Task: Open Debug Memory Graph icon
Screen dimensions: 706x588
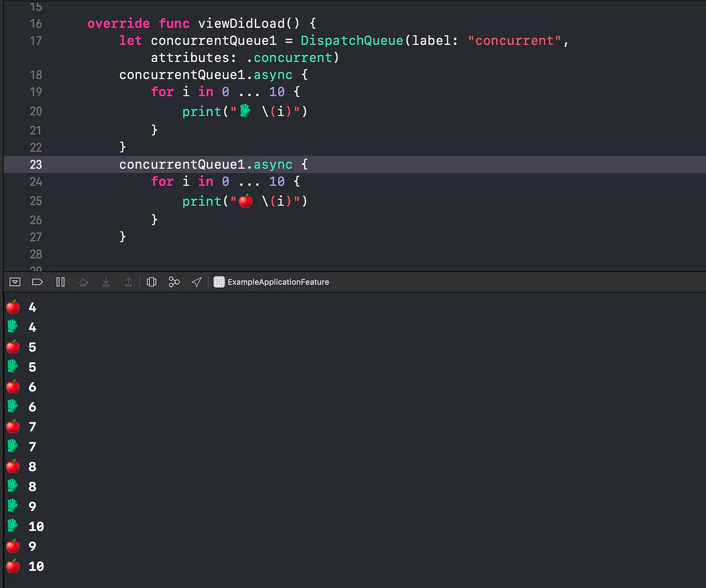Action: tap(174, 282)
